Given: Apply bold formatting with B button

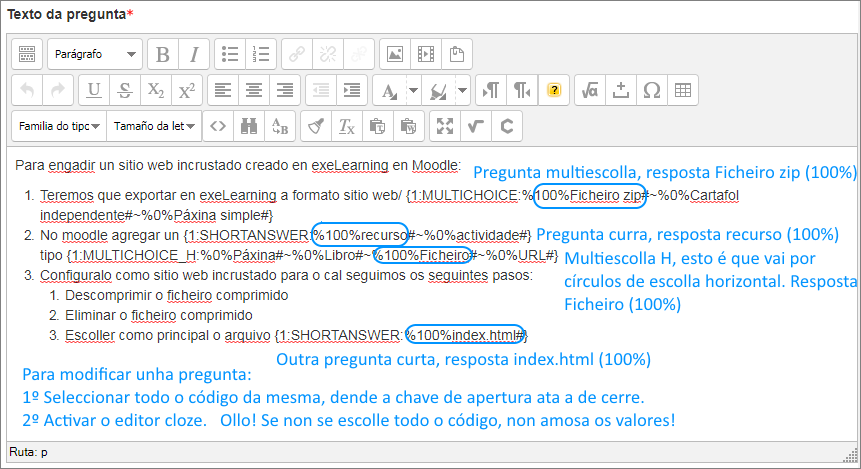Looking at the screenshot, I should (x=163, y=54).
